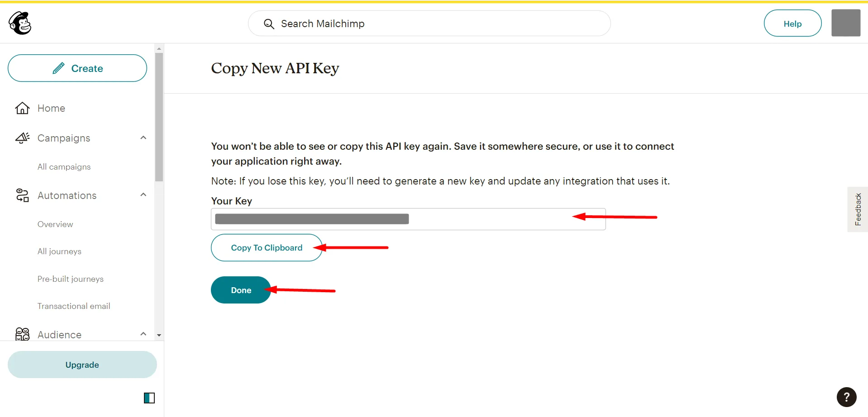
Task: Collapse the Audience section chevron
Action: click(143, 334)
